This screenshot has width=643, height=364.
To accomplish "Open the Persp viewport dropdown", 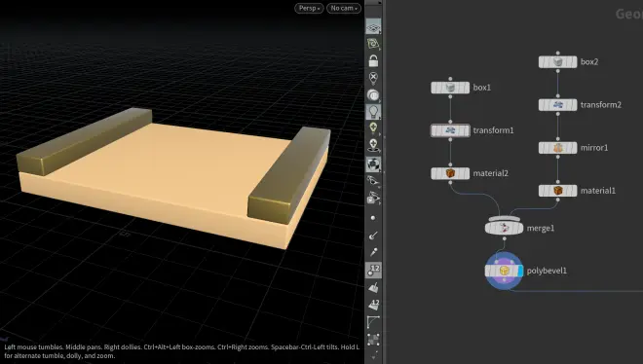I will (309, 8).
